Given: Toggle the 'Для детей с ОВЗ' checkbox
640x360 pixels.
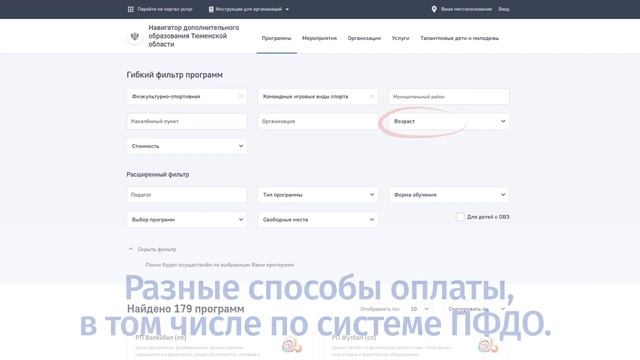Looking at the screenshot, I should tap(460, 217).
